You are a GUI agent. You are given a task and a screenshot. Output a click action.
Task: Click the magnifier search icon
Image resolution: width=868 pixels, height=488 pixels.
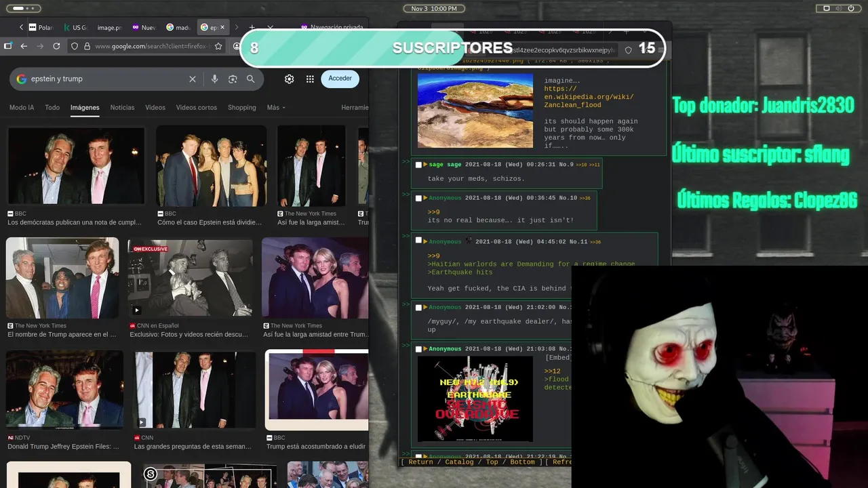pyautogui.click(x=251, y=79)
